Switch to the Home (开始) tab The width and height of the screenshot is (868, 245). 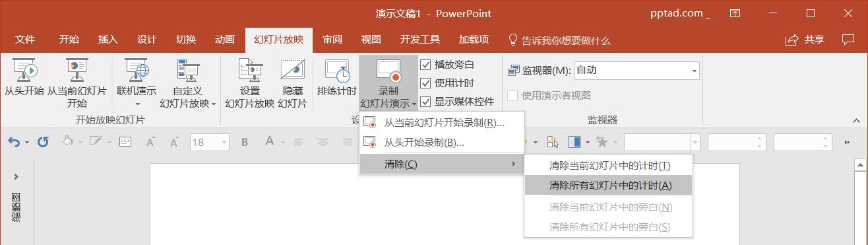pos(69,40)
